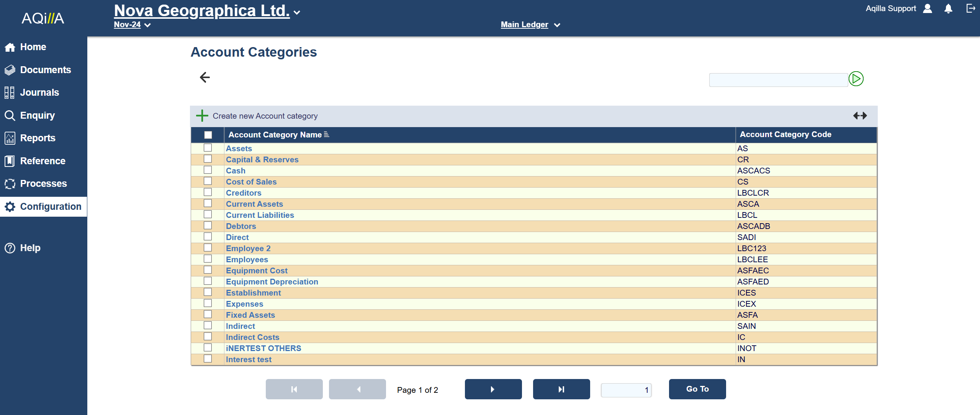This screenshot has height=415, width=980.
Task: Click the green plus create icon
Action: tap(202, 116)
